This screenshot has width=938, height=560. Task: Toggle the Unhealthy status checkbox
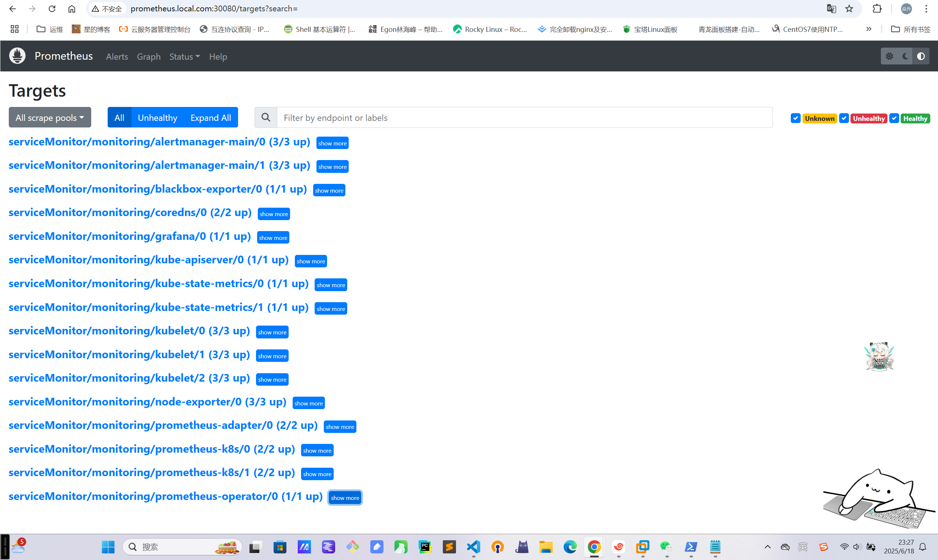pyautogui.click(x=844, y=118)
